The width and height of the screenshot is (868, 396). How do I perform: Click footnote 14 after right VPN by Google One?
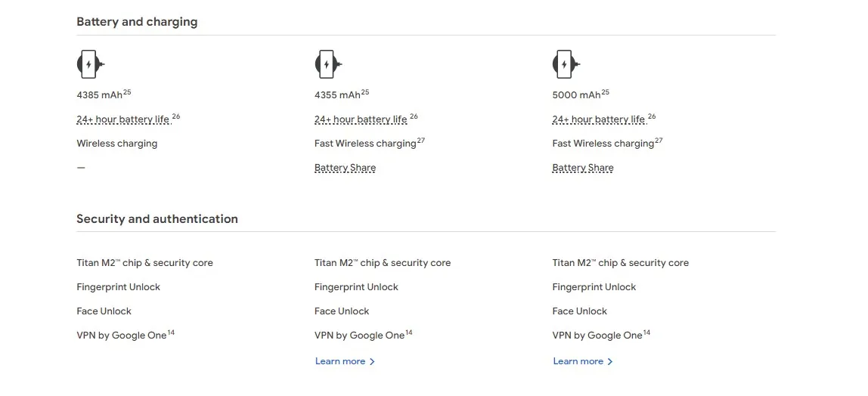(646, 333)
